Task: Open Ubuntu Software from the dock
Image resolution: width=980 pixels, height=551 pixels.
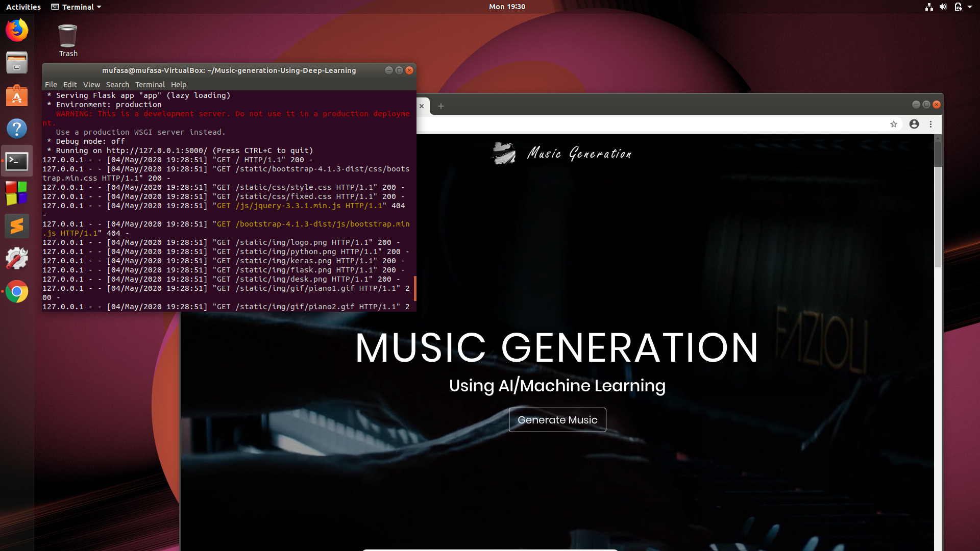Action: pyautogui.click(x=17, y=96)
